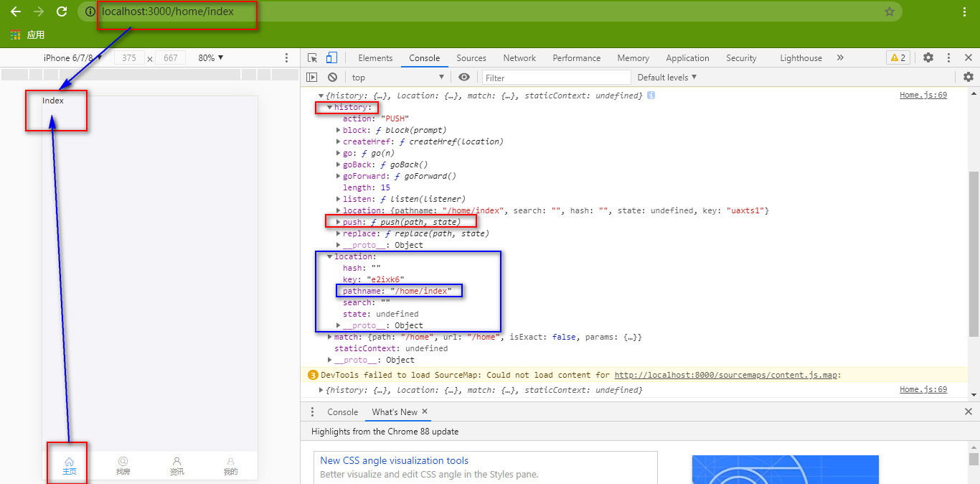Click the browser address bar URL

point(168,11)
